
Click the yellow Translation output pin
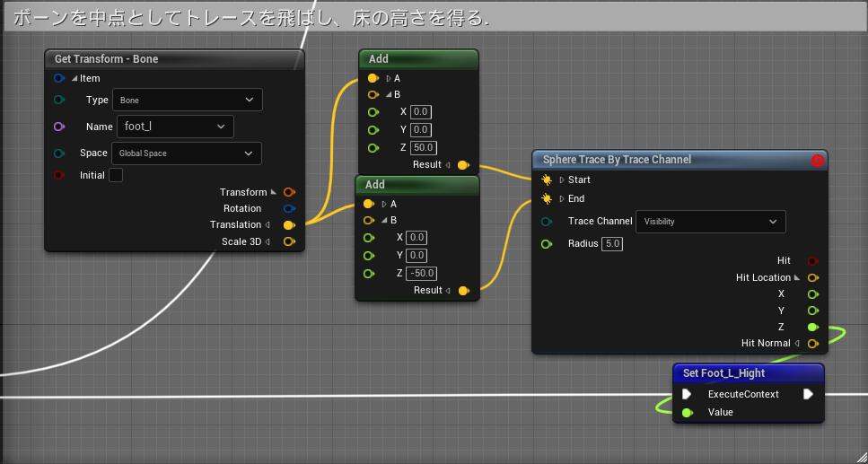(x=289, y=224)
